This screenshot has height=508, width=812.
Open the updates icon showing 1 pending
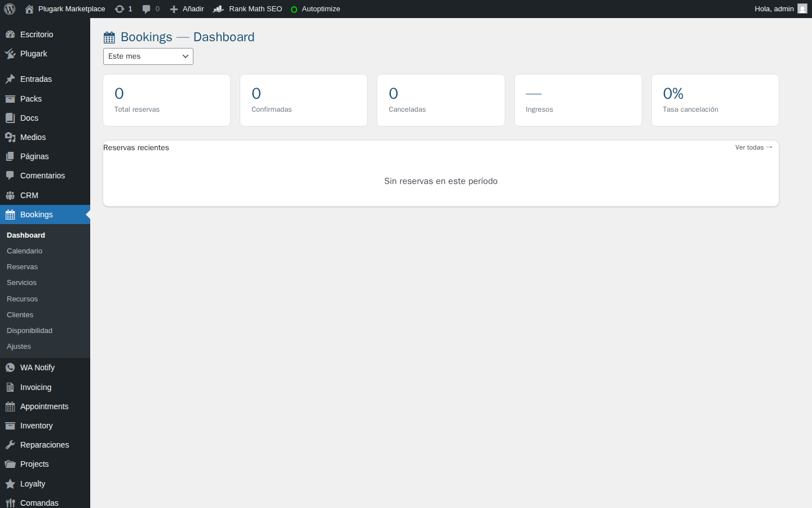[123, 8]
